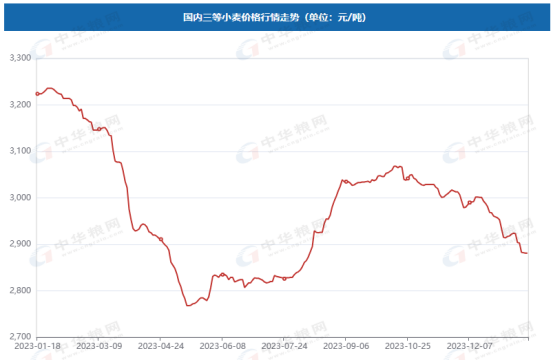Click the 2023-01-18 x-axis date label
The width and height of the screenshot is (554, 361).
click(37, 346)
